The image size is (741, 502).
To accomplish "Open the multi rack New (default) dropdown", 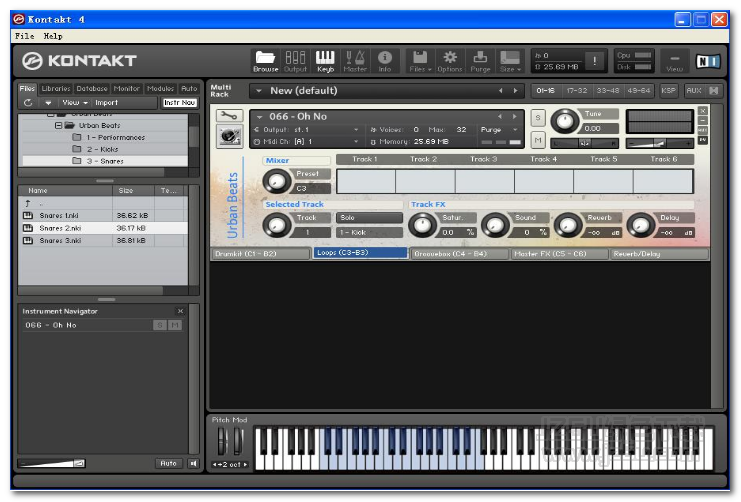I will (x=258, y=91).
